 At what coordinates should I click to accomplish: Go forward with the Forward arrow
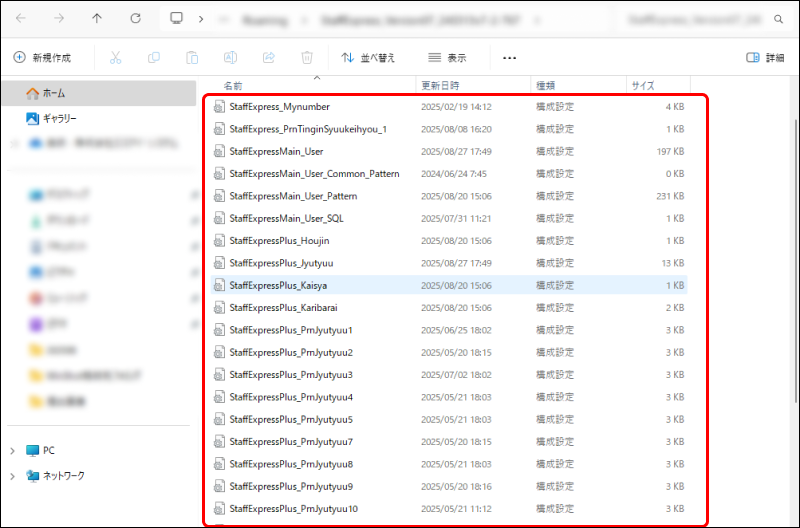(x=59, y=18)
